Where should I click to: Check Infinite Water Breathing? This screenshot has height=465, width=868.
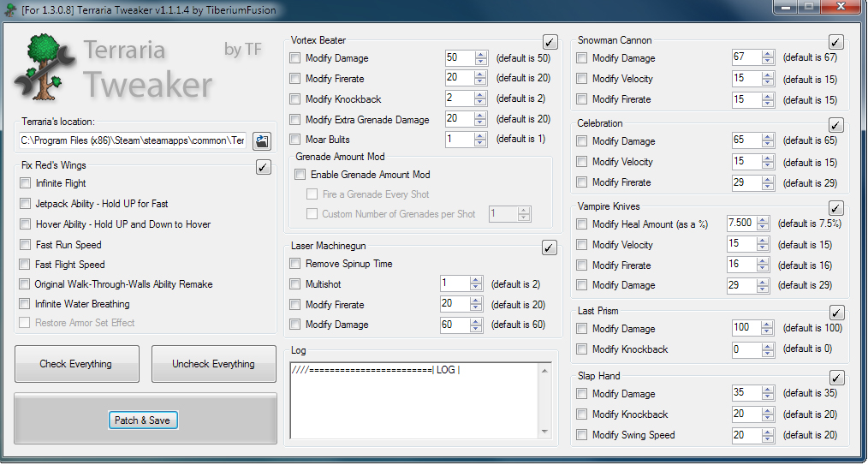pyautogui.click(x=24, y=303)
